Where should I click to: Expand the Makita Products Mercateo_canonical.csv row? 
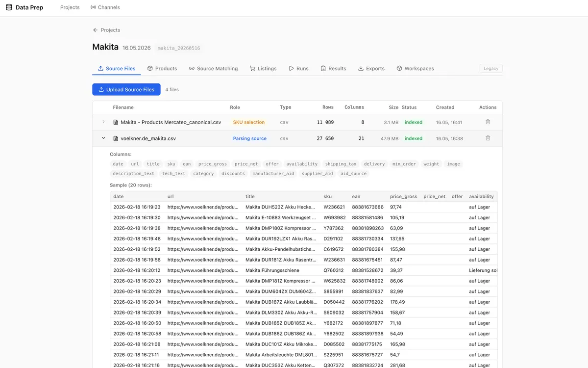(103, 122)
